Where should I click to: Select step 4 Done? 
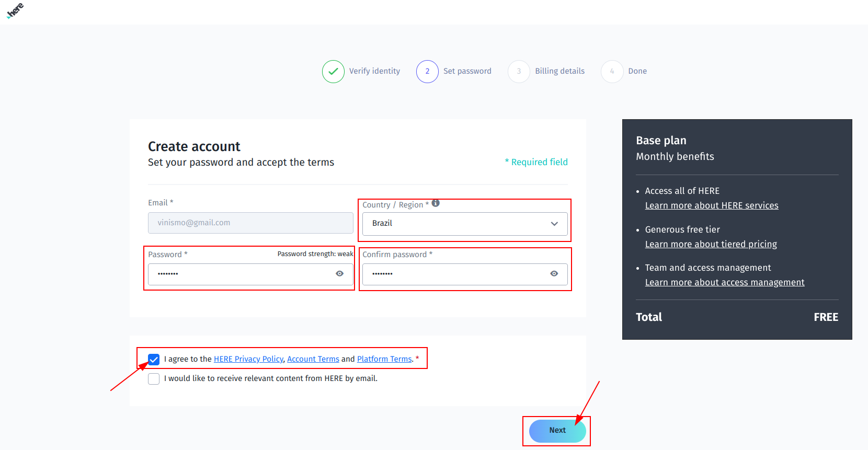pyautogui.click(x=624, y=72)
